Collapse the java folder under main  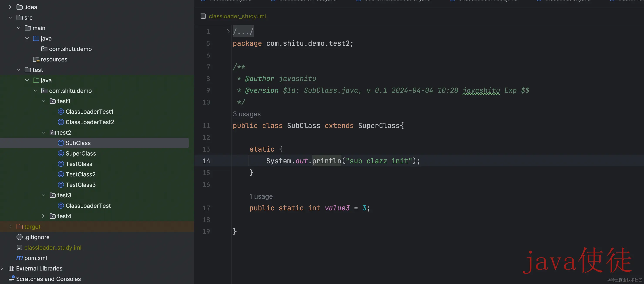pos(27,39)
